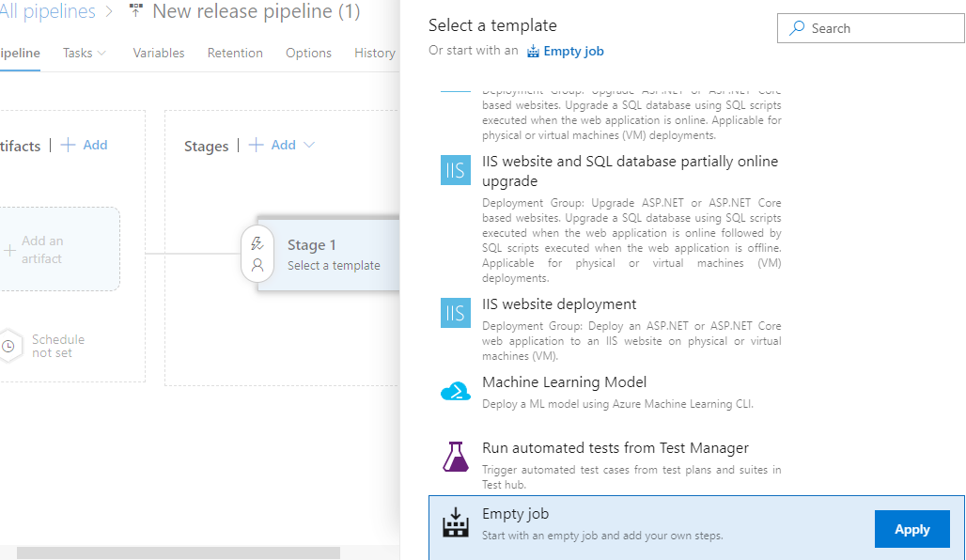Click the Machine Learning Model cloud icon
Screen dimensions: 966x560
[x=456, y=391]
